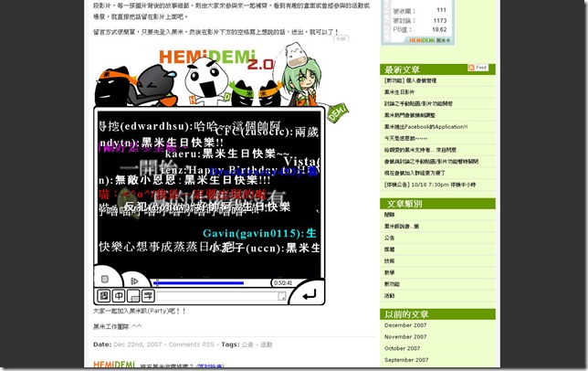Click the Gavin(gavin0115) comment in the video
The width and height of the screenshot is (588, 371).
coord(259,233)
